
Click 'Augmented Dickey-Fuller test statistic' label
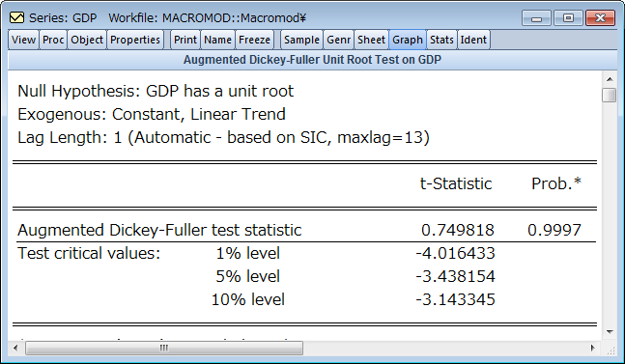(159, 230)
